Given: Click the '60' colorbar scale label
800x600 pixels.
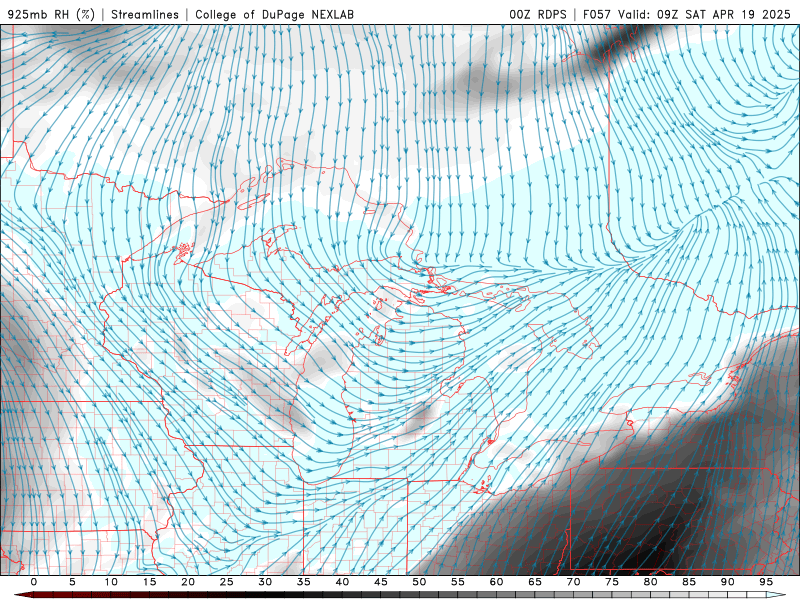Looking at the screenshot, I should [x=496, y=582].
